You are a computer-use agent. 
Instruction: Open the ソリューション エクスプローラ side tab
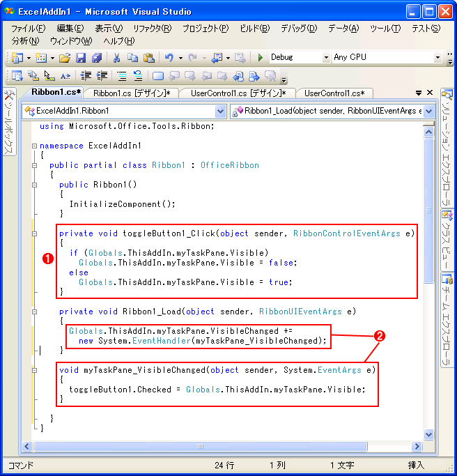click(x=447, y=148)
